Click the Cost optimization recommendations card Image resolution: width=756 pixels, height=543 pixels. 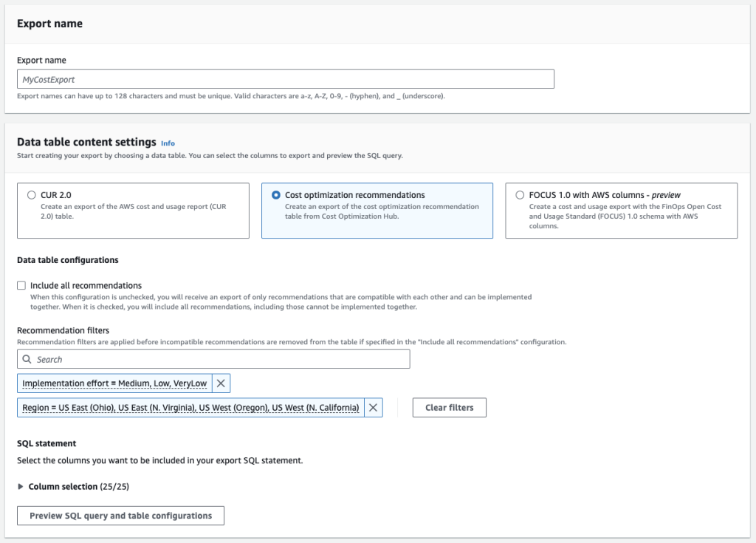coord(377,211)
